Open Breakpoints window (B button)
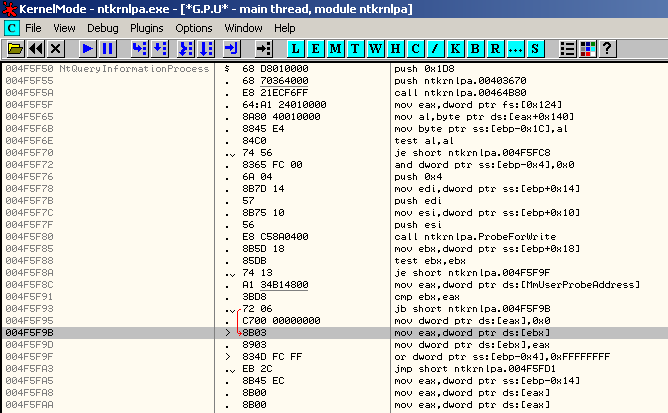Viewport: 668px width, 413px height. coord(476,48)
